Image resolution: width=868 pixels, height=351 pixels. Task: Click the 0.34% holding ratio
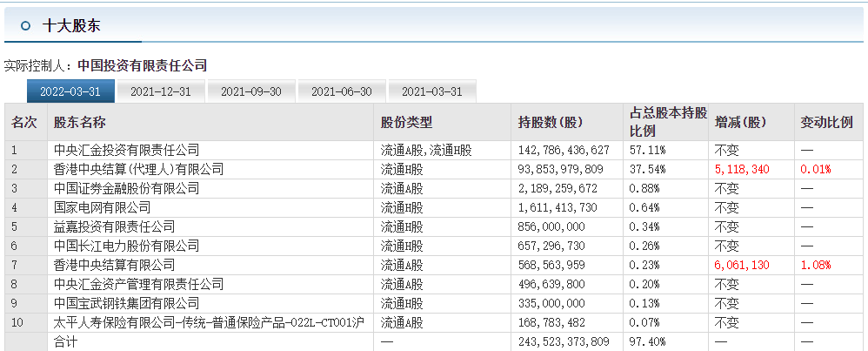click(x=644, y=226)
